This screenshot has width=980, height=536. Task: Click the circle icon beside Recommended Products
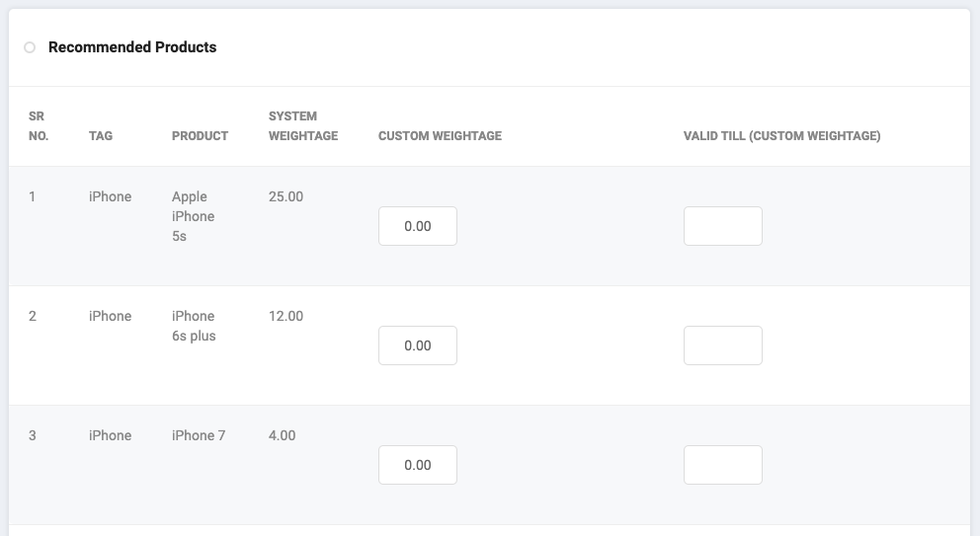click(30, 47)
